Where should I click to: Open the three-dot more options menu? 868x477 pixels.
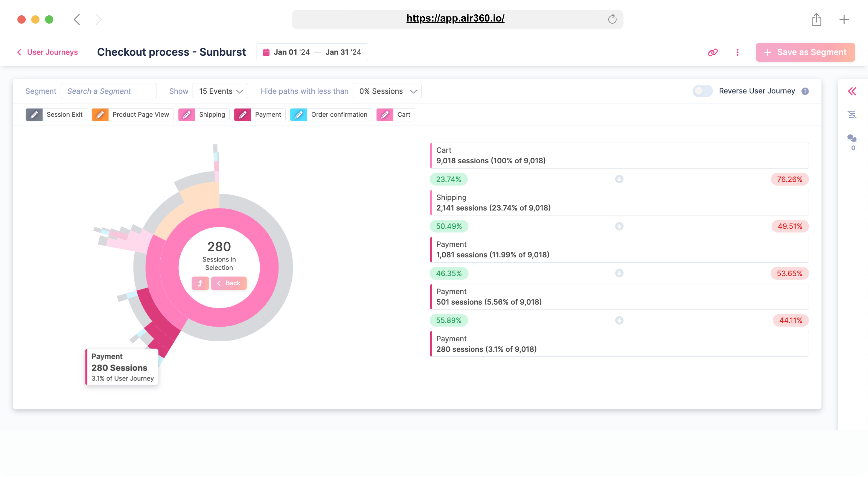pos(737,52)
